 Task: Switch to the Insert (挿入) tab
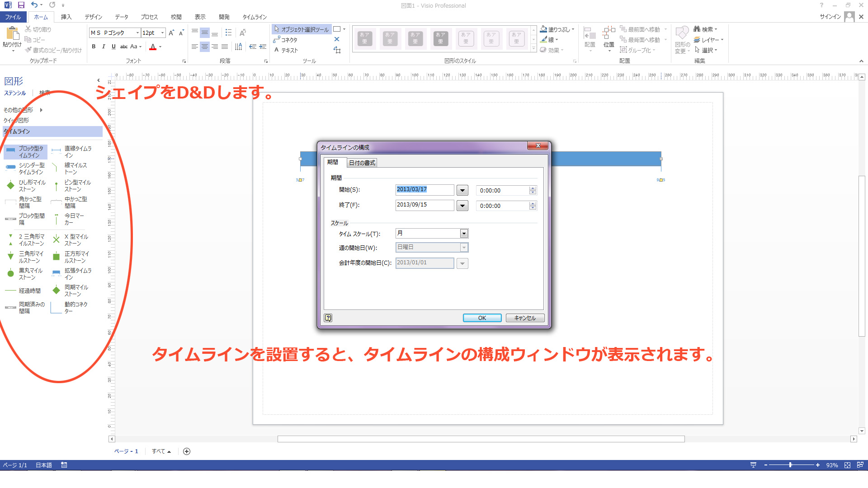coord(66,17)
